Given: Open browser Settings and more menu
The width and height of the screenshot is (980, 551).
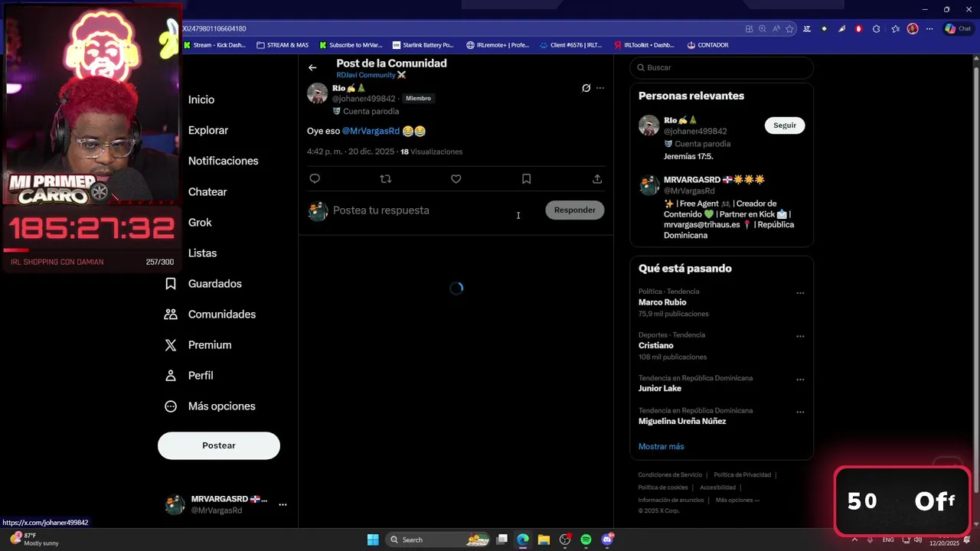Looking at the screenshot, I should click(x=929, y=29).
